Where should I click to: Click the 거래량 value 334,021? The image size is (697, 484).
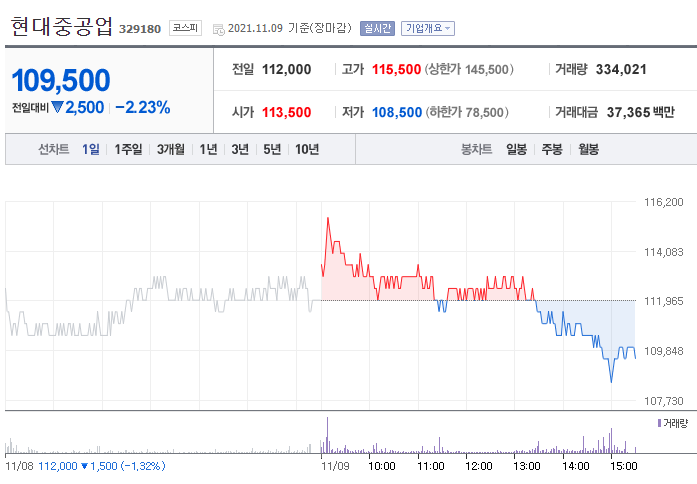coord(621,69)
